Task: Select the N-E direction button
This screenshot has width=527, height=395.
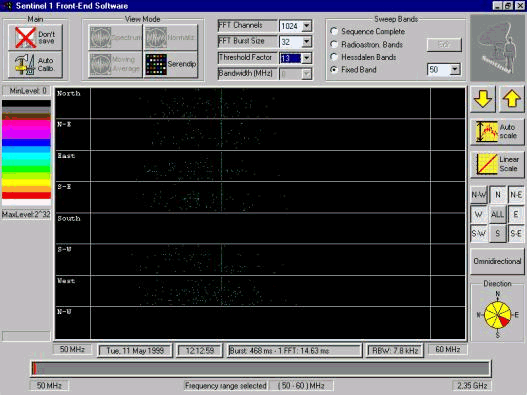Action: tap(516, 195)
